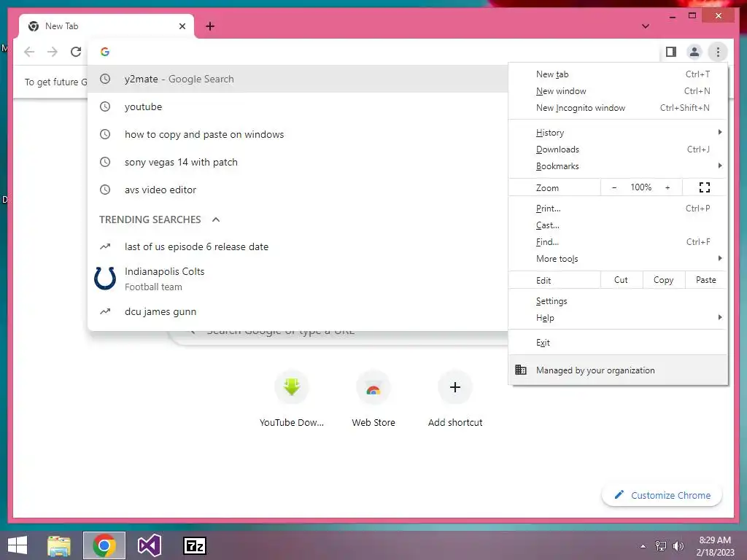The height and width of the screenshot is (560, 747).
Task: Launch Visual Studio from the taskbar
Action: pyautogui.click(x=149, y=545)
